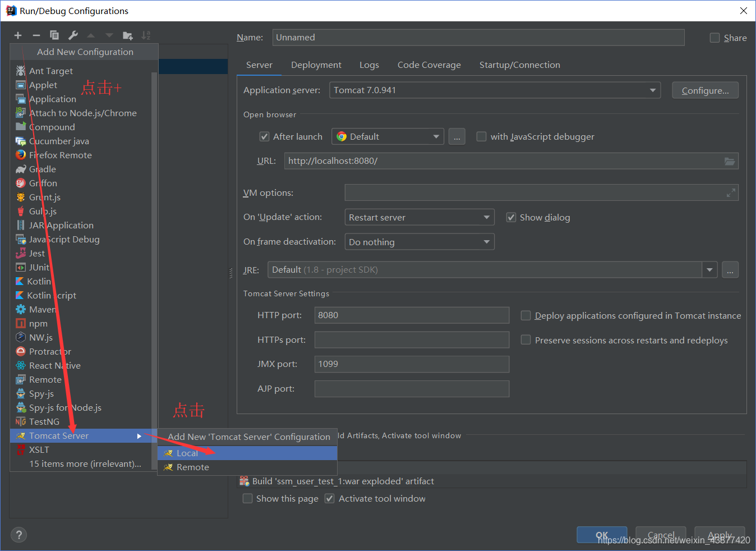The height and width of the screenshot is (551, 756).
Task: Click the Sort Configurations icon
Action: click(146, 35)
